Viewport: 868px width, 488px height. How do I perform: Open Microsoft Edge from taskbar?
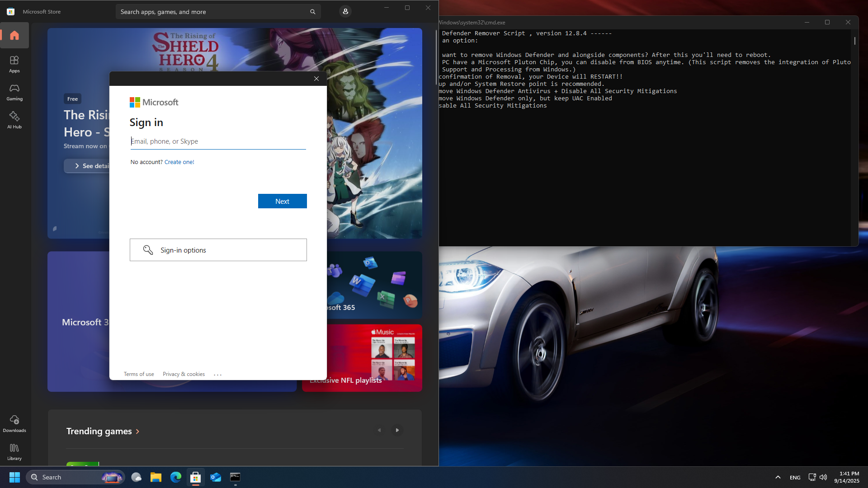(x=176, y=477)
